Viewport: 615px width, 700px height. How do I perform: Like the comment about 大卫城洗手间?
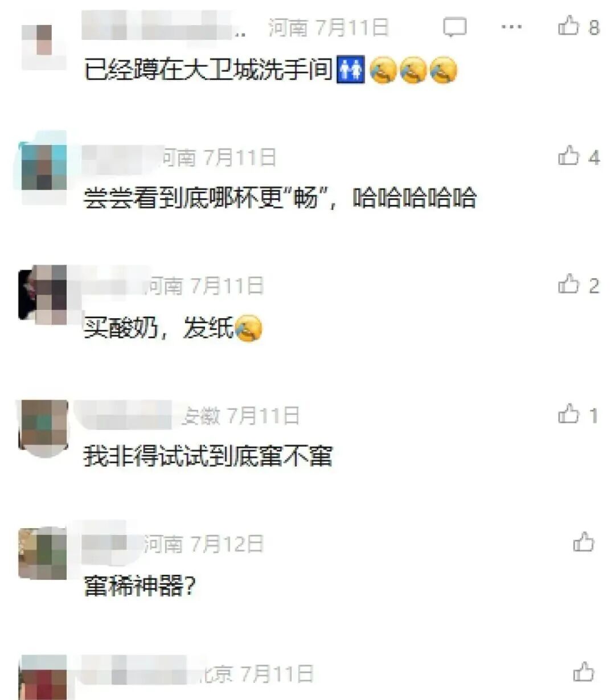[x=568, y=26]
